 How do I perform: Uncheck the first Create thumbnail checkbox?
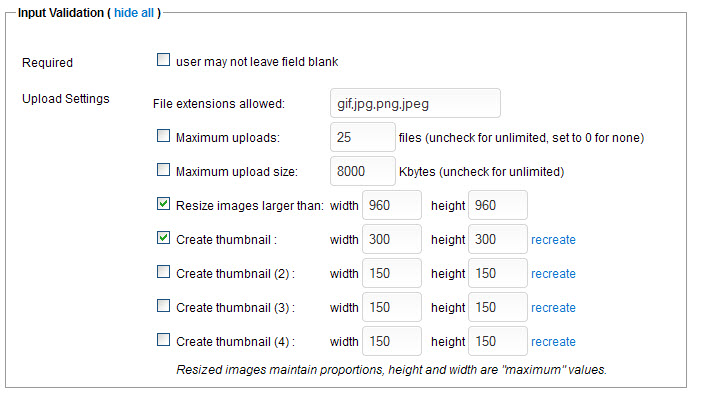click(163, 239)
